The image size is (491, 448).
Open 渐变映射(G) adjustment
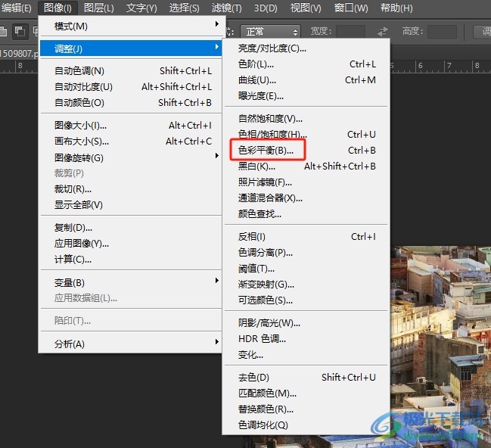tap(306, 285)
